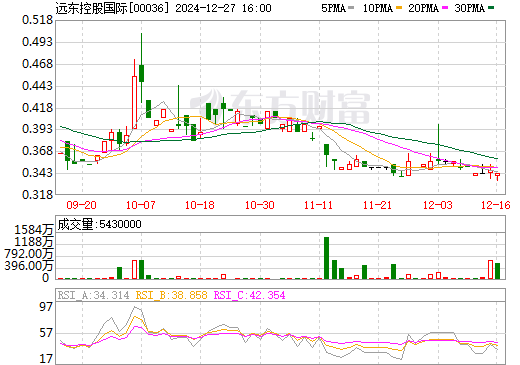Screen dimensions: 520x365
Task: Click the timestamp 2024-12-27 16:00
Action: (223, 8)
